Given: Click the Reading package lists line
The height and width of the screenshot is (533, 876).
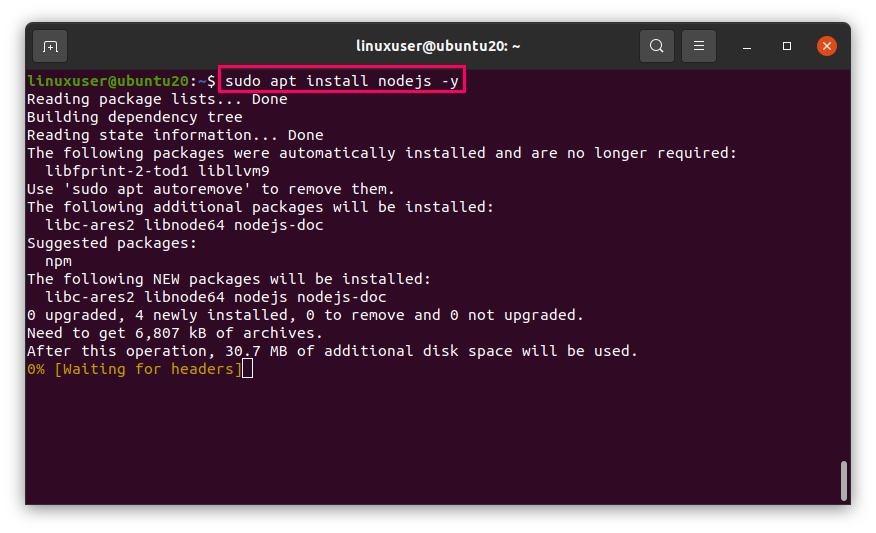Looking at the screenshot, I should (156, 99).
